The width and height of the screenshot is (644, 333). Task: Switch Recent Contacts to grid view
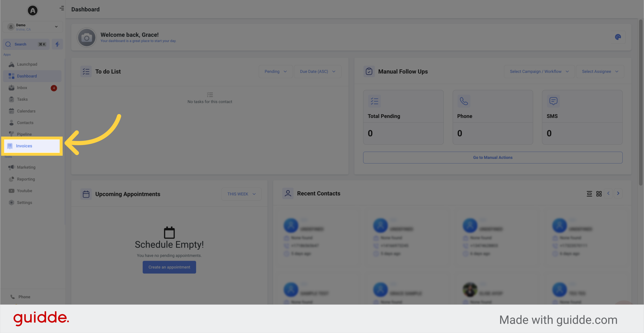point(599,194)
